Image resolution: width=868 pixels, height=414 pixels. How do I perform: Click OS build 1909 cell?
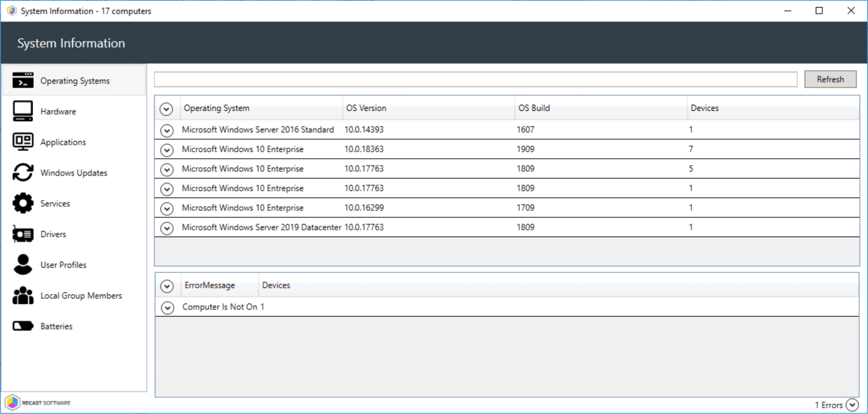[525, 149]
